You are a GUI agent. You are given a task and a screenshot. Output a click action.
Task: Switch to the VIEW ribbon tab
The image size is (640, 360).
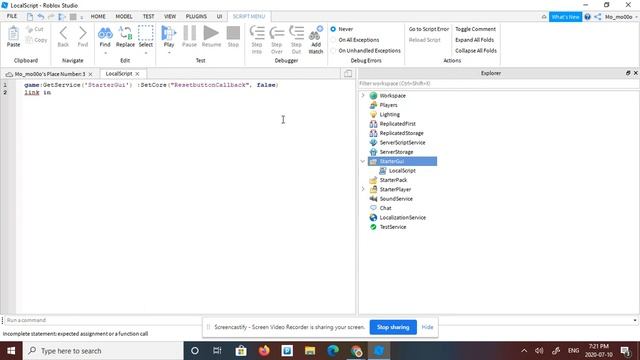(170, 16)
